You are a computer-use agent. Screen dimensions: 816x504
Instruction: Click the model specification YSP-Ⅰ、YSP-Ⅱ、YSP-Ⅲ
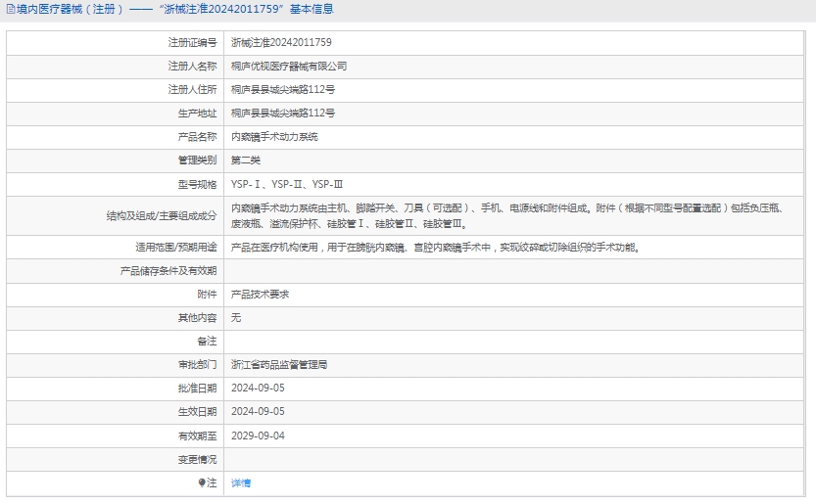[287, 184]
